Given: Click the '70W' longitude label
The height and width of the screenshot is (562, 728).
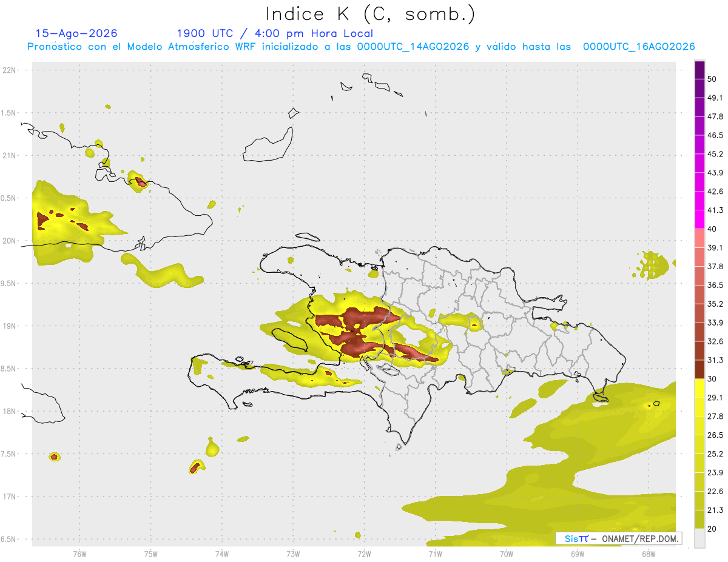Looking at the screenshot, I should (507, 554).
